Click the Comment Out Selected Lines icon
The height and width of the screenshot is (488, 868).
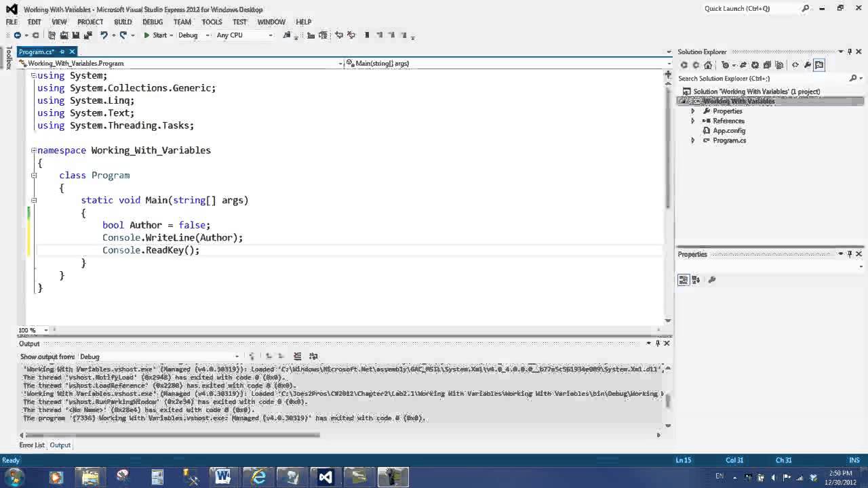tap(339, 35)
